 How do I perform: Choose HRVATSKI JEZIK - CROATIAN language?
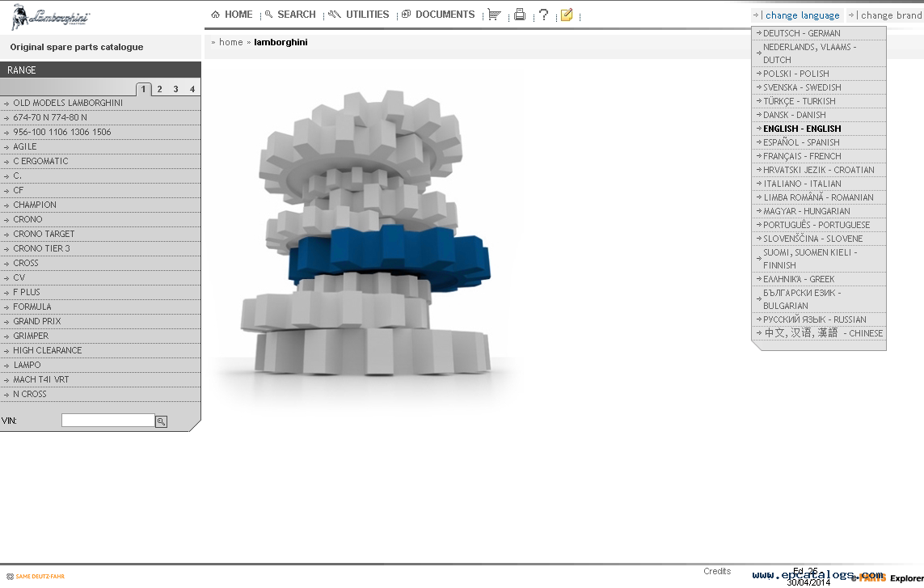[x=819, y=170]
